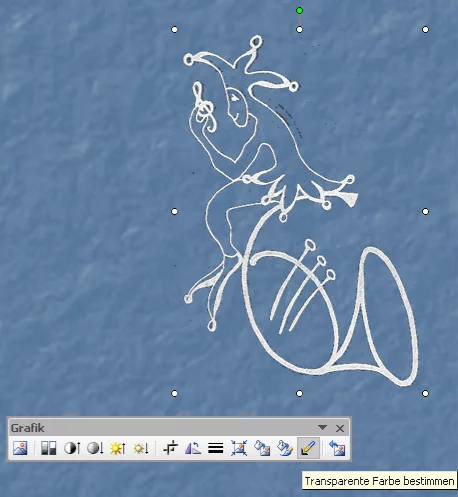Click the bottom-right selection handle of picture
458x497 pixels.
(x=425, y=394)
